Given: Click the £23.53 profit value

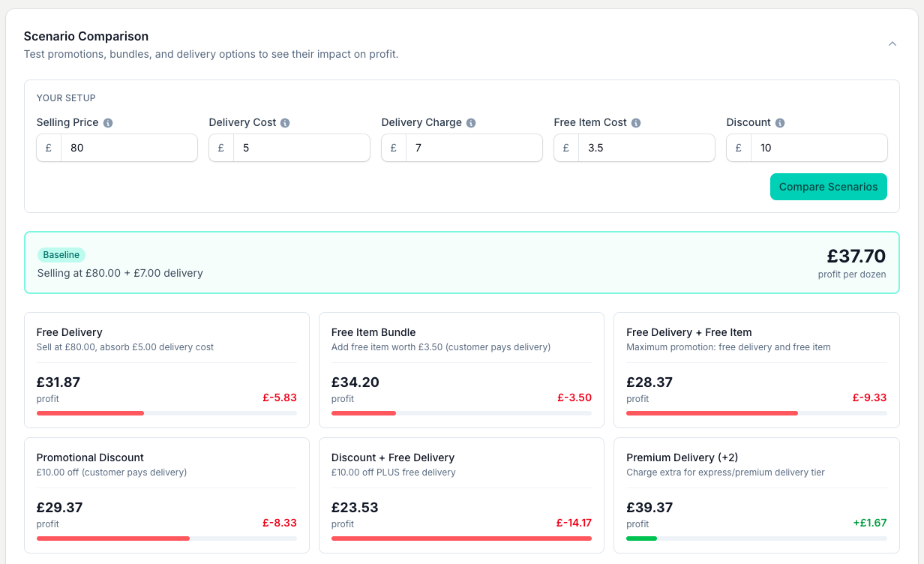Looking at the screenshot, I should [355, 508].
